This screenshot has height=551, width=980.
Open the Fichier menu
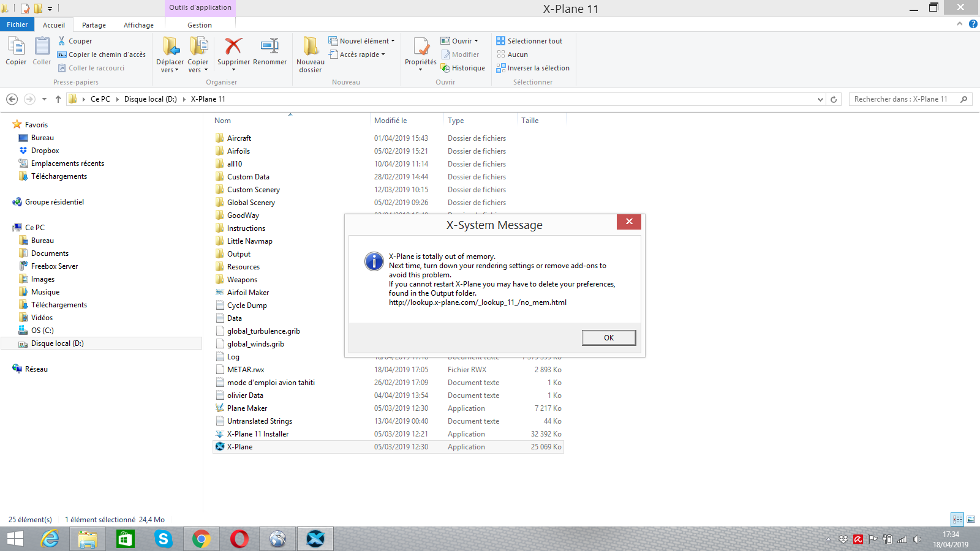tap(17, 24)
